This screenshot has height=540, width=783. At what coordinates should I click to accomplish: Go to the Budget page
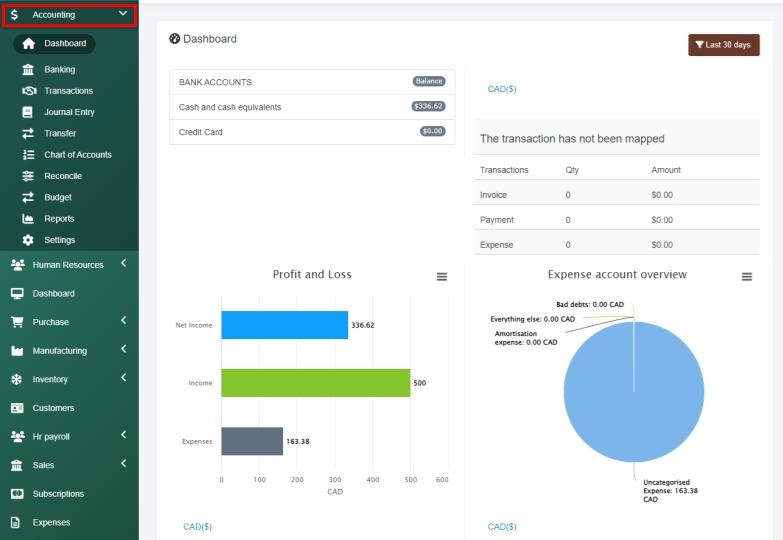click(x=57, y=197)
